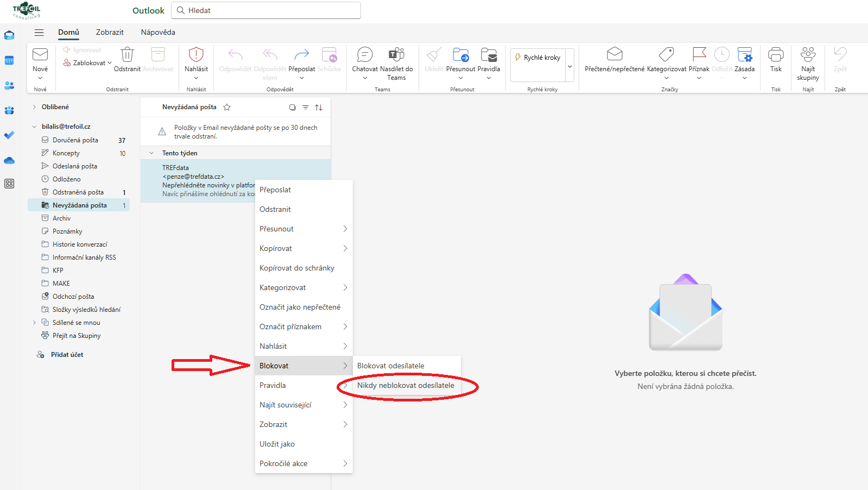Open the MAKE folder
The image size is (868, 490).
(79, 284)
